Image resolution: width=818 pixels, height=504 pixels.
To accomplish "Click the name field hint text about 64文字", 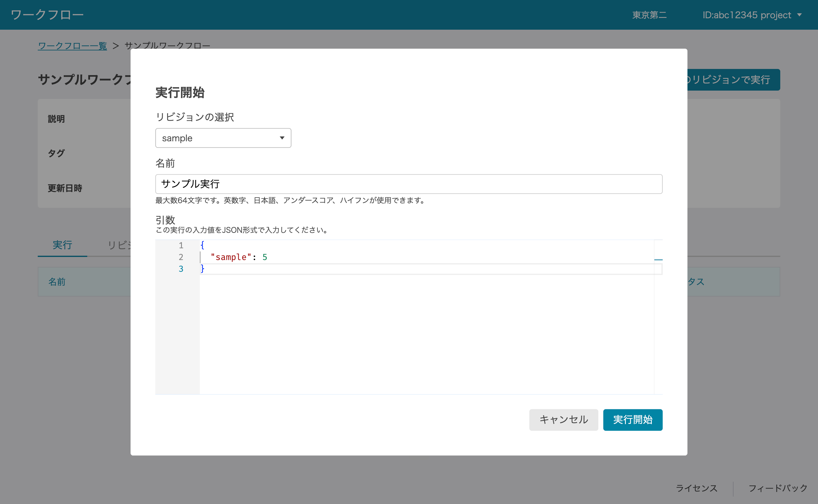I will [x=290, y=200].
